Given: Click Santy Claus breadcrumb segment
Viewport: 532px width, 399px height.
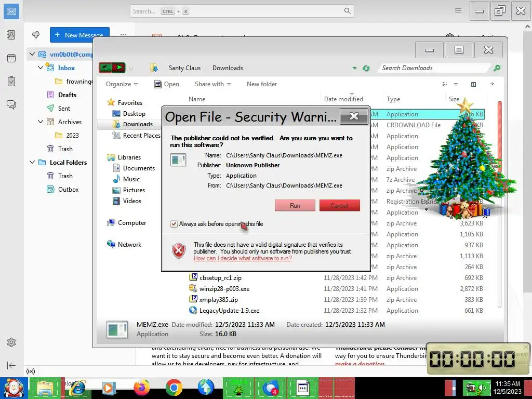Looking at the screenshot, I should pyautogui.click(x=184, y=68).
